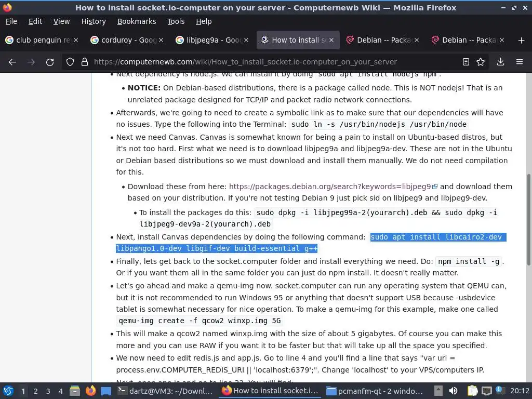Open the downloads panel
The height and width of the screenshot is (399, 532).
(x=500, y=62)
